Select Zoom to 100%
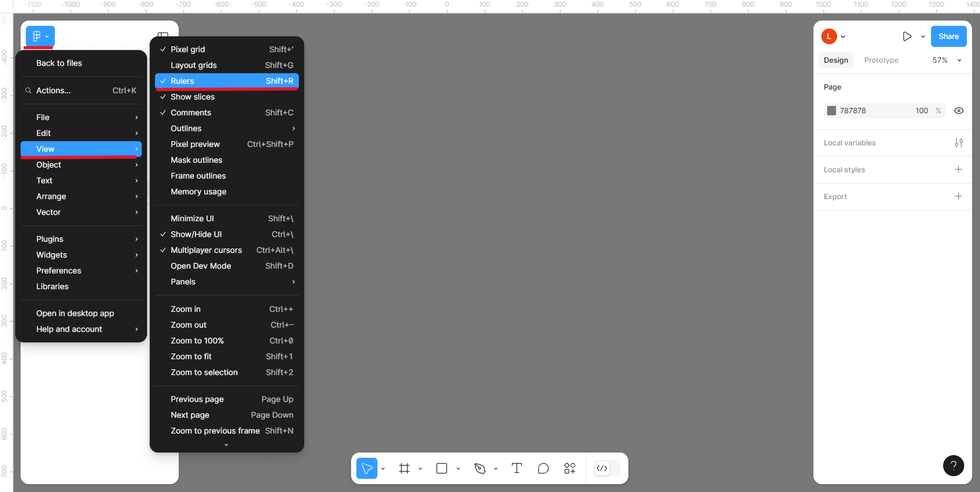980x492 pixels. 227,341
